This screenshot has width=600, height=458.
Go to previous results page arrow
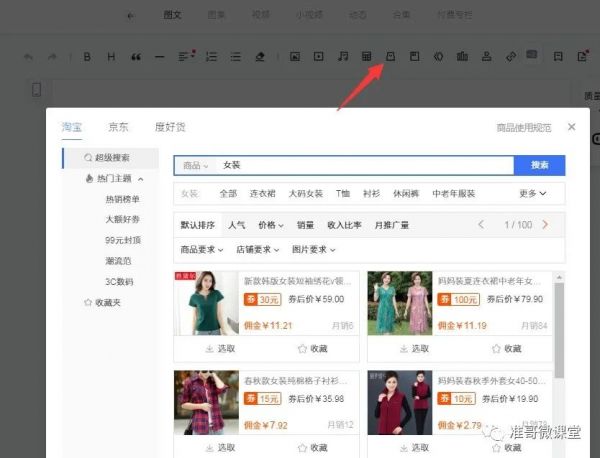click(x=481, y=225)
